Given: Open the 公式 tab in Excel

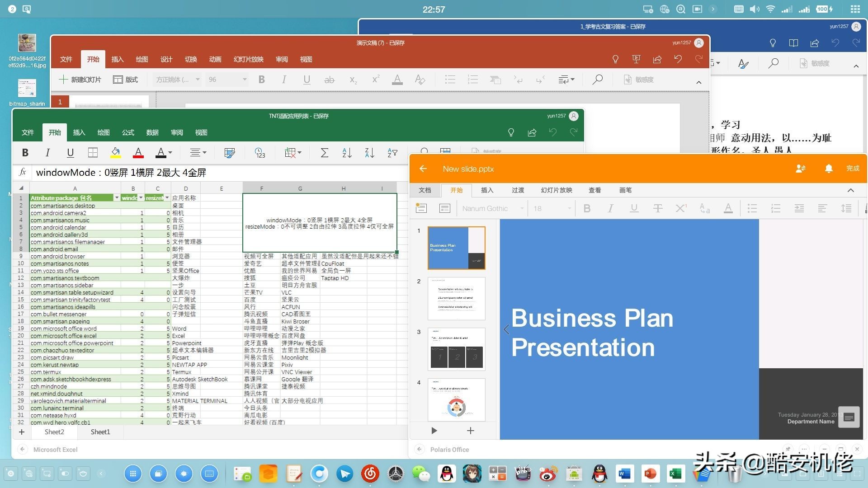Looking at the screenshot, I should click(x=128, y=132).
